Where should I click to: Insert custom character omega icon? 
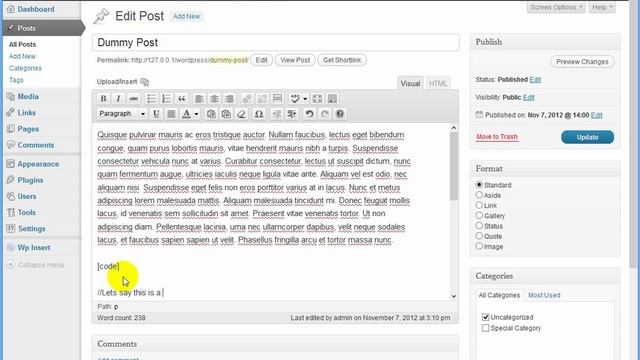point(259,114)
